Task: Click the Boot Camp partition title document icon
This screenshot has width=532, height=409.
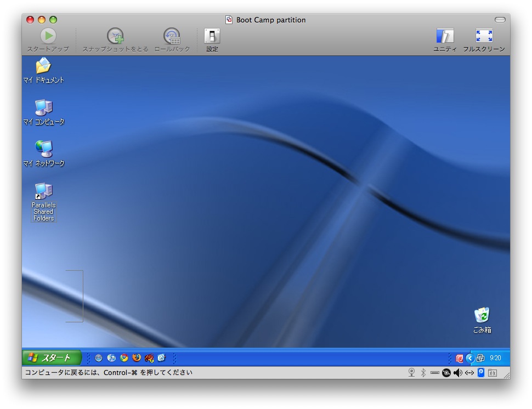Action: [x=229, y=20]
